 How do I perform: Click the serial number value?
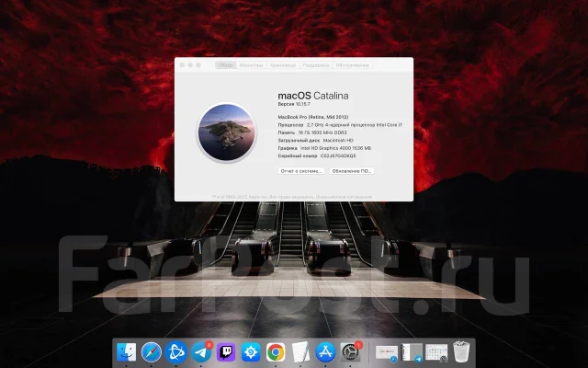tap(338, 155)
